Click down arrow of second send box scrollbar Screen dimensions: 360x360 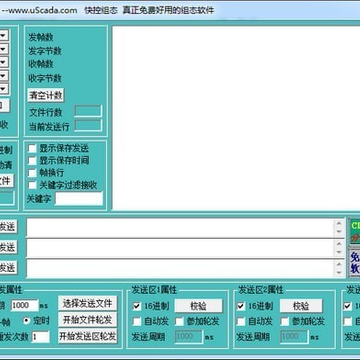[339, 252]
